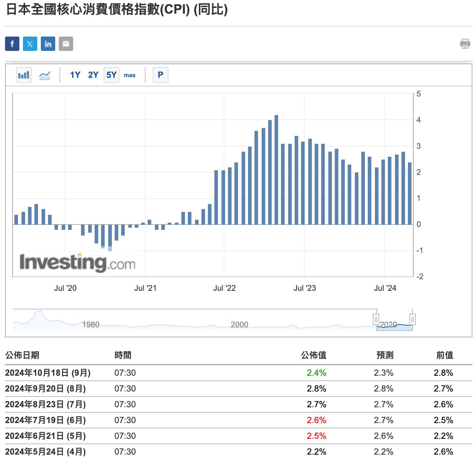Select row 2024年5月24日 (4月)

(239, 452)
